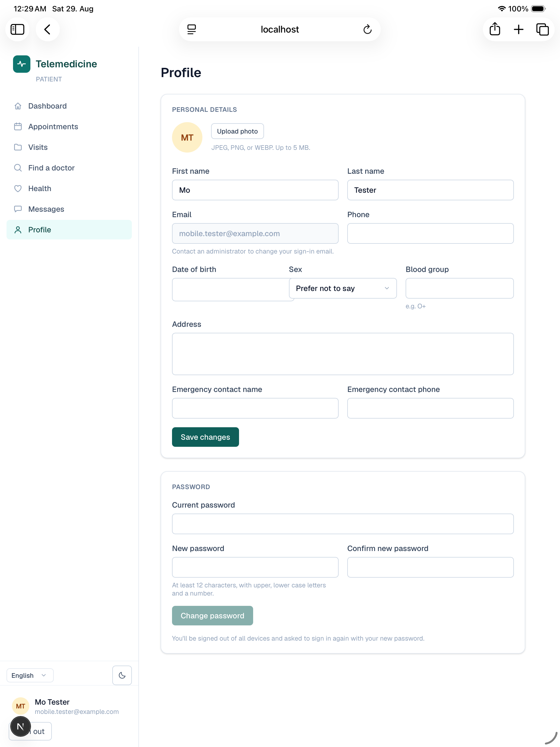Click the MT avatar in Personal Details
560x747 pixels.
click(x=187, y=137)
